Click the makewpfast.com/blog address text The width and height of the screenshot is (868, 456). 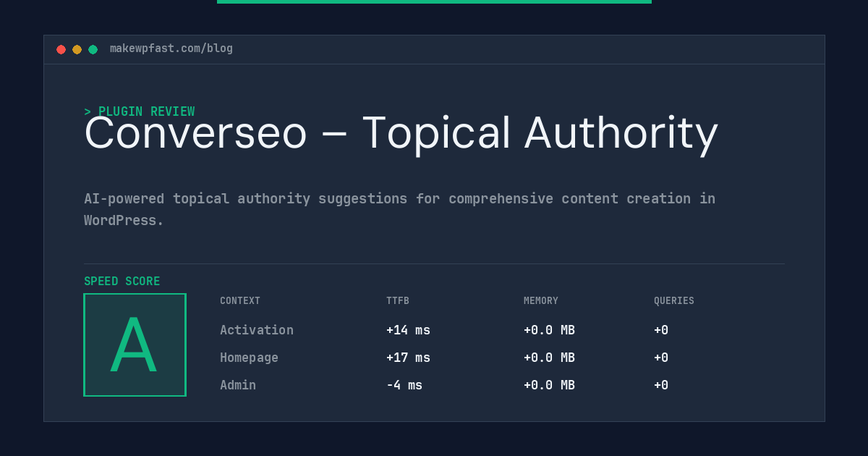coord(171,48)
